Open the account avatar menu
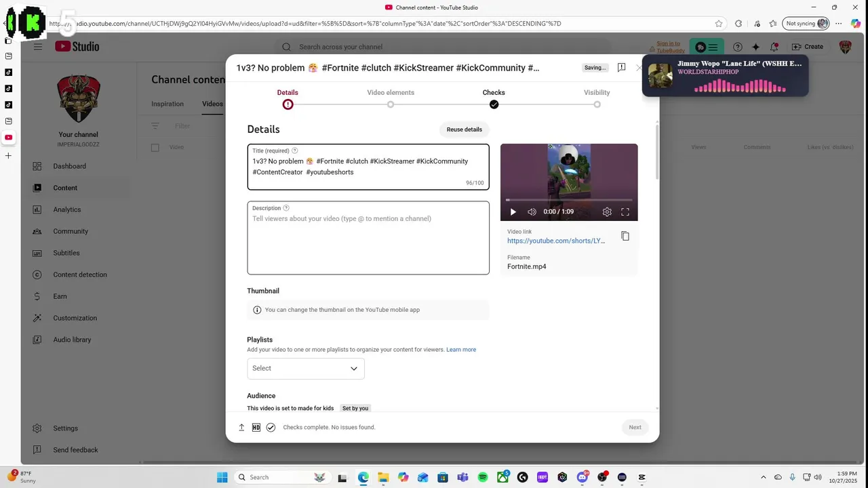Screen dimensions: 868x488 point(845,47)
